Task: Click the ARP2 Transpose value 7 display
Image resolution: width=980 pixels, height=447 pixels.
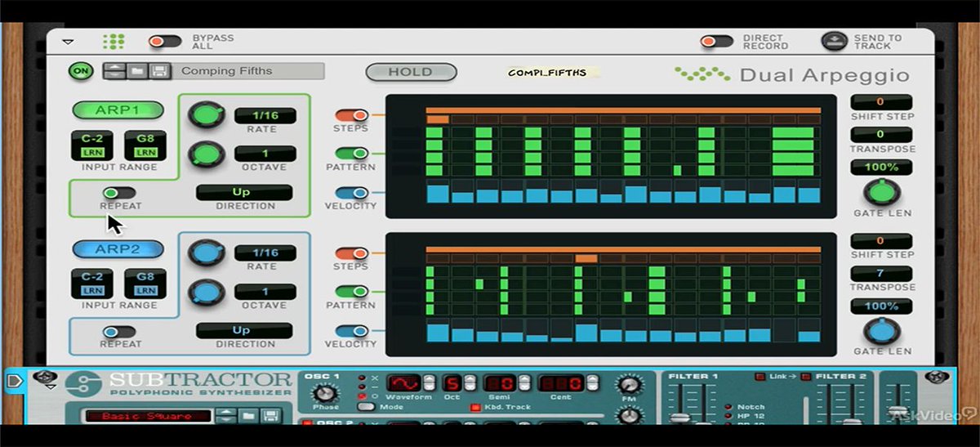Action: point(881,274)
